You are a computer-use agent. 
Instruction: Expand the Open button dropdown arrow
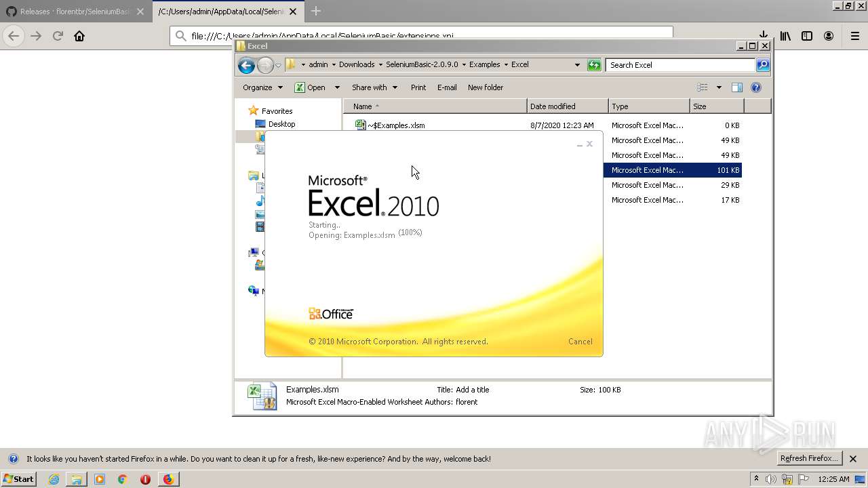coord(337,87)
